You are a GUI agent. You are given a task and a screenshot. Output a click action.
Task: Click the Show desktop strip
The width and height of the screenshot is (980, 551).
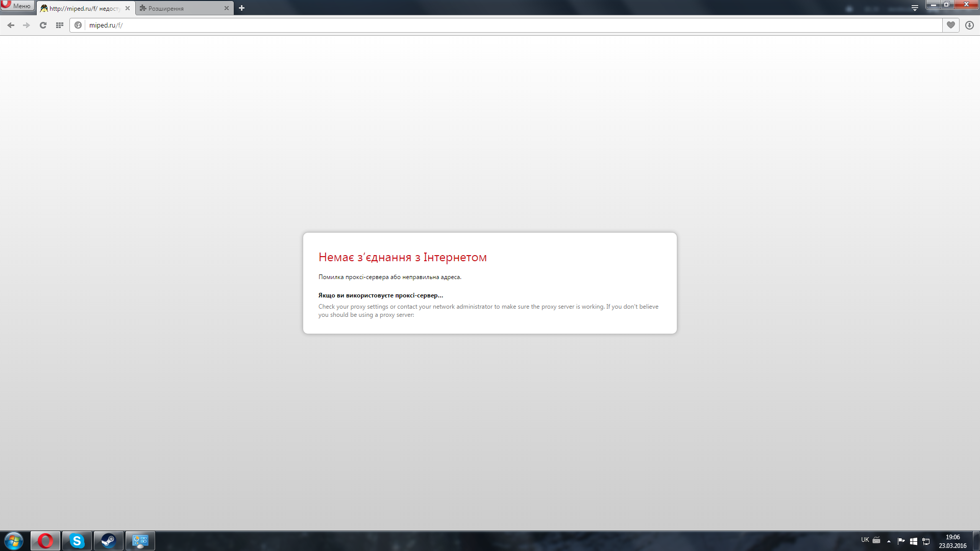(x=976, y=541)
